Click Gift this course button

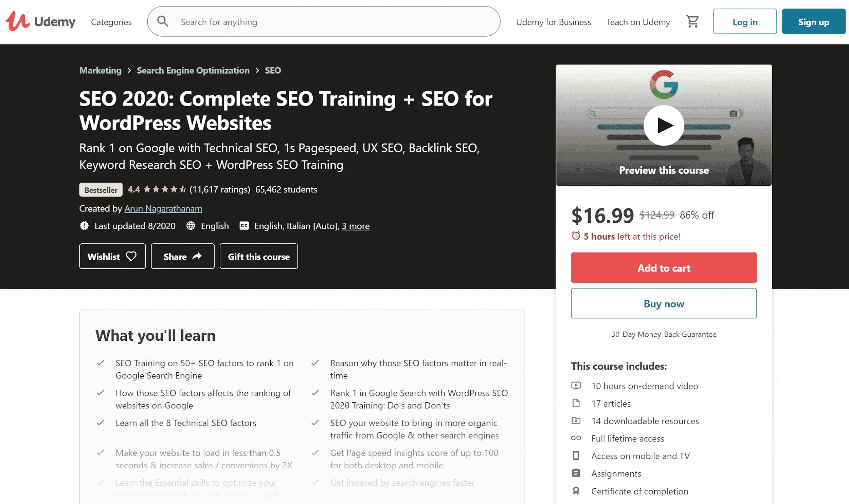[258, 256]
